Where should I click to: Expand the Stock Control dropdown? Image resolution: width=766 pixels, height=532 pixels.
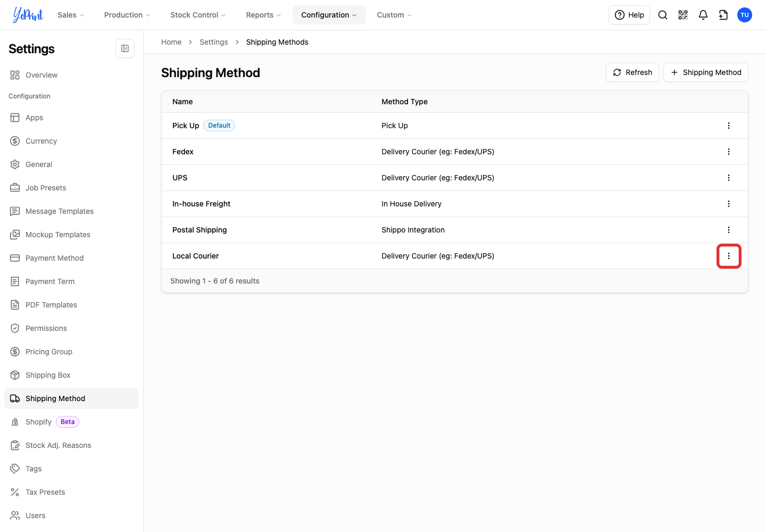point(198,15)
